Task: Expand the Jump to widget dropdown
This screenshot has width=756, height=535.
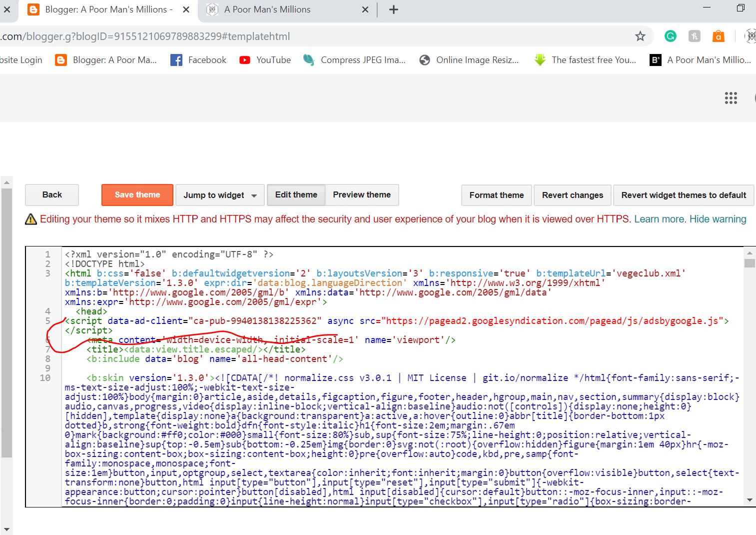Action: [220, 195]
